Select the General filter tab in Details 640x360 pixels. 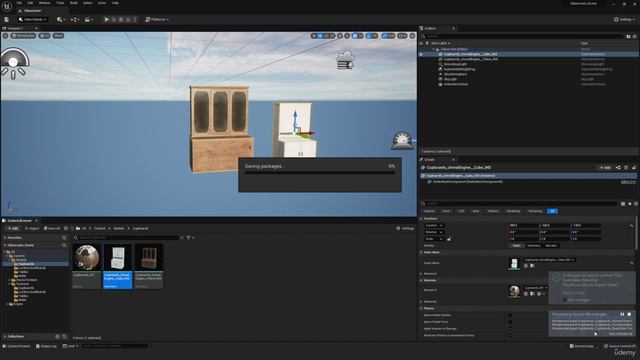429,211
